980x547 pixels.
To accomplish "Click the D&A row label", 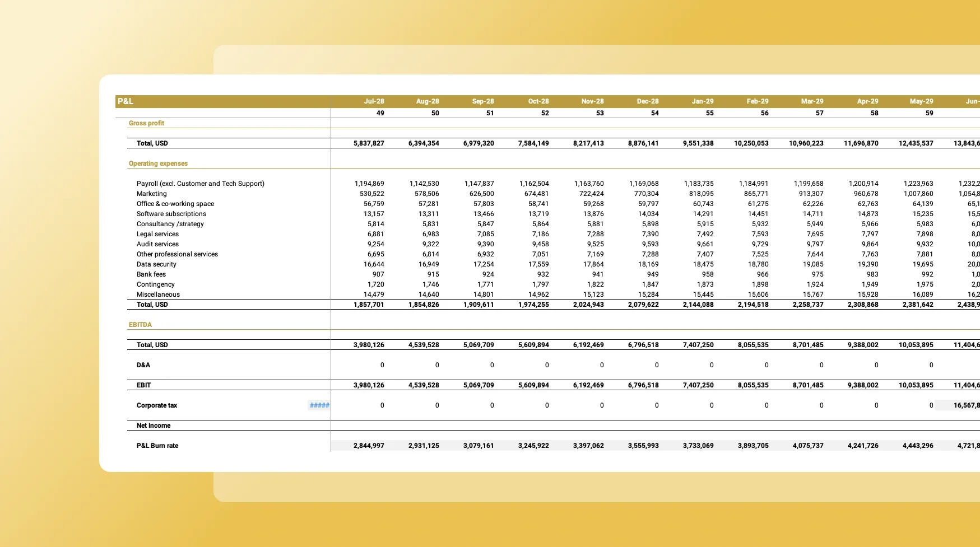I will click(143, 365).
